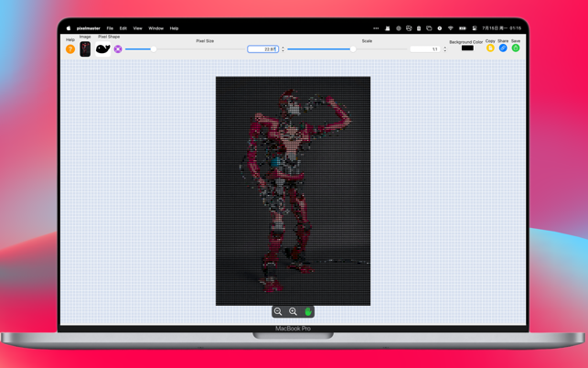588x368 pixels.
Task: Click the orange Help question mark button
Action: point(70,49)
